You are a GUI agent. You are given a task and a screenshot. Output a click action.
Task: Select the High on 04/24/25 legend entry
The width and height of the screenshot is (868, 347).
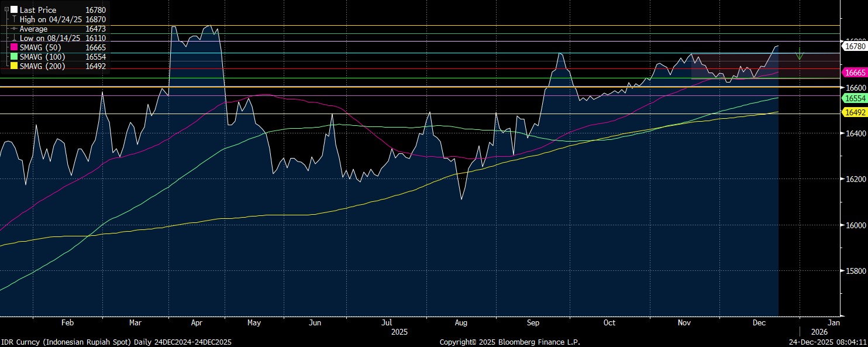[50, 19]
